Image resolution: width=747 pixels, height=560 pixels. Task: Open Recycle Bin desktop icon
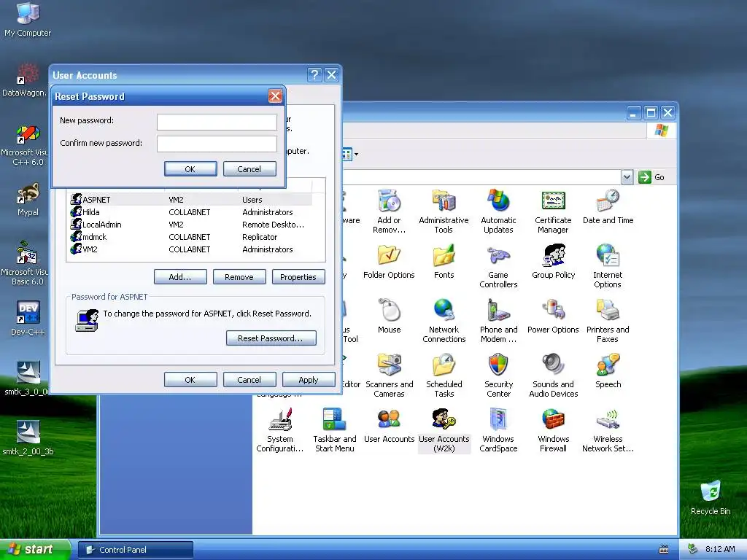711,497
